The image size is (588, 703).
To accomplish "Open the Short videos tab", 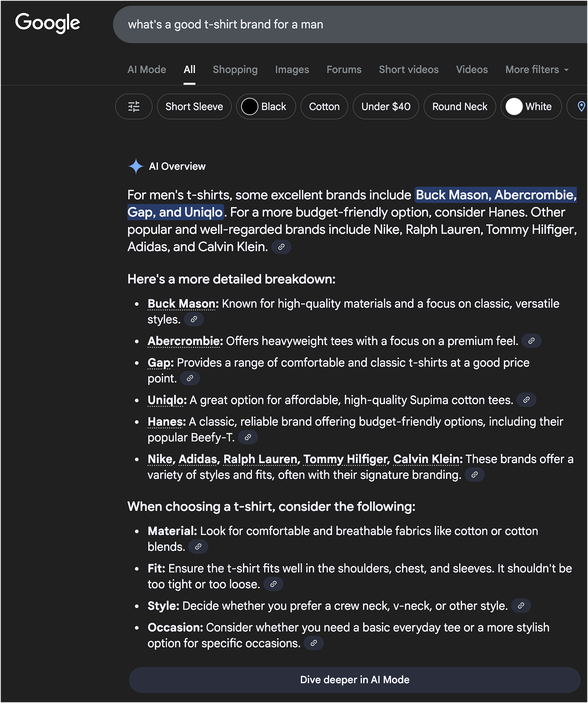I will click(x=409, y=70).
